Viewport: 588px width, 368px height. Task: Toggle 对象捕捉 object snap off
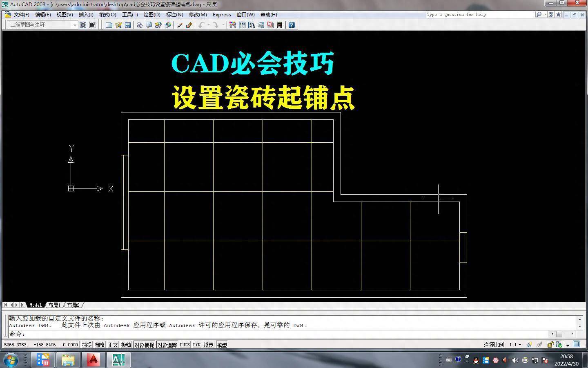pos(144,345)
